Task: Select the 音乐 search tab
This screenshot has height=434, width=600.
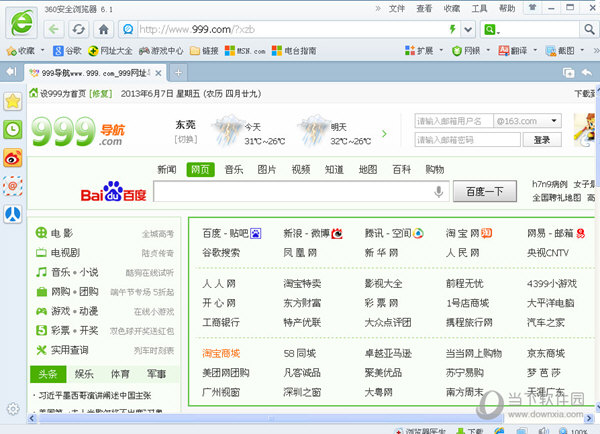Action: (234, 169)
